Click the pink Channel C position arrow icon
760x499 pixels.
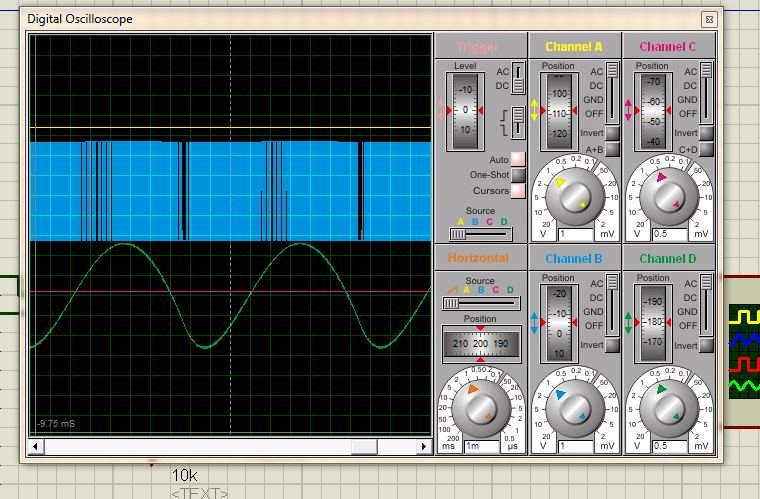tap(629, 110)
